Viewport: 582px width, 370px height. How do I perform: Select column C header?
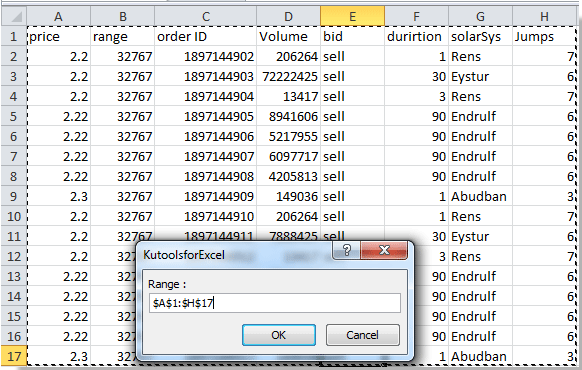click(x=205, y=16)
